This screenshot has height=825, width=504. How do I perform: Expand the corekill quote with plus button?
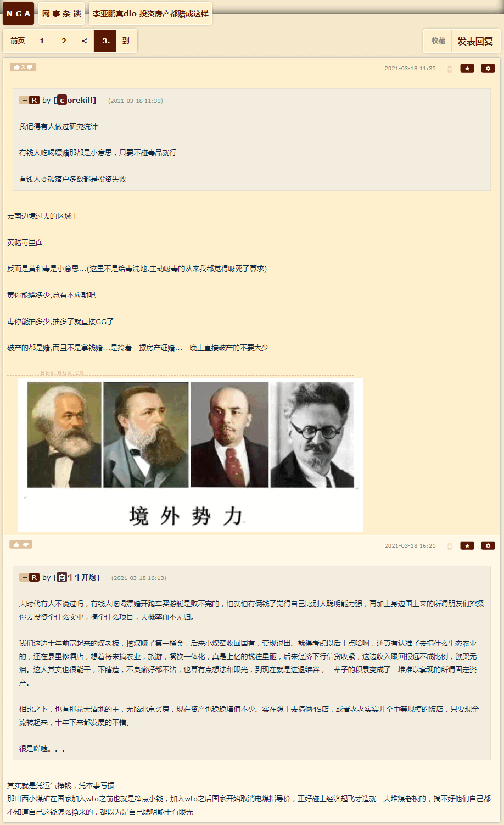24,100
